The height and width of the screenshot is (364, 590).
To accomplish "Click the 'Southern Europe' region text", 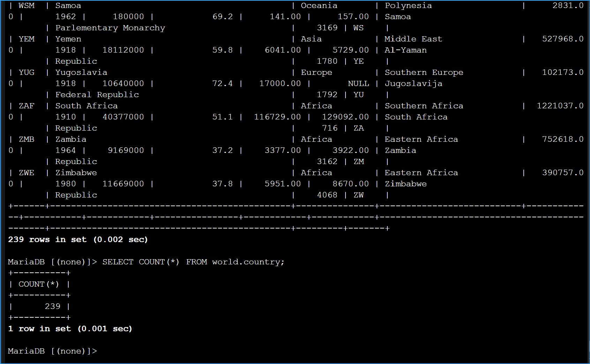I will point(424,72).
